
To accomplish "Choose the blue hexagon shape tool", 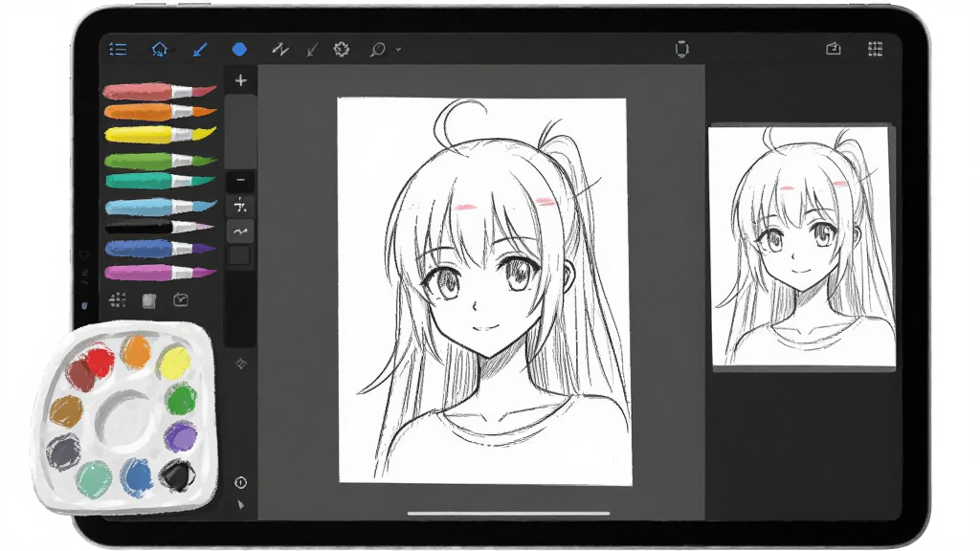I will click(239, 50).
